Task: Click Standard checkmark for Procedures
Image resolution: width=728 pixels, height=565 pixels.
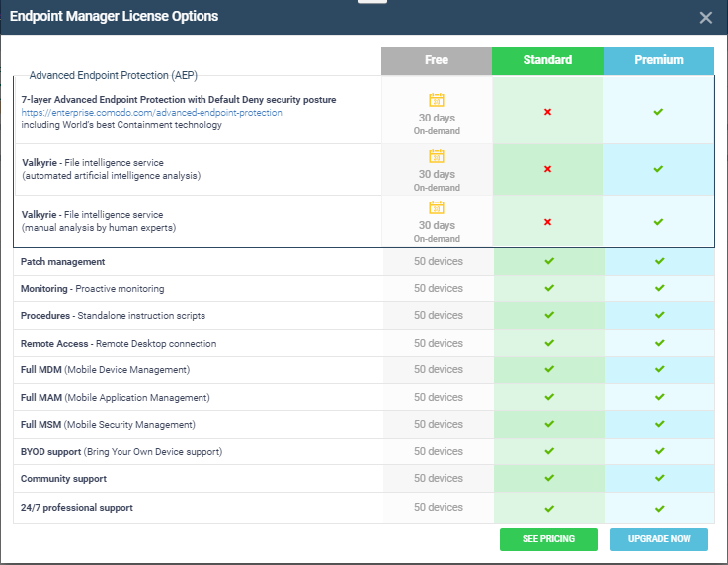Action: click(549, 315)
